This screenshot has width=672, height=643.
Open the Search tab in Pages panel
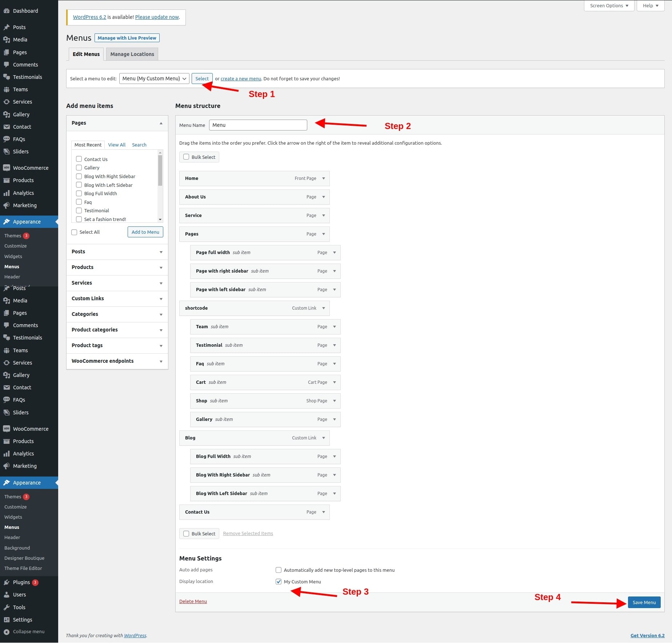(139, 145)
